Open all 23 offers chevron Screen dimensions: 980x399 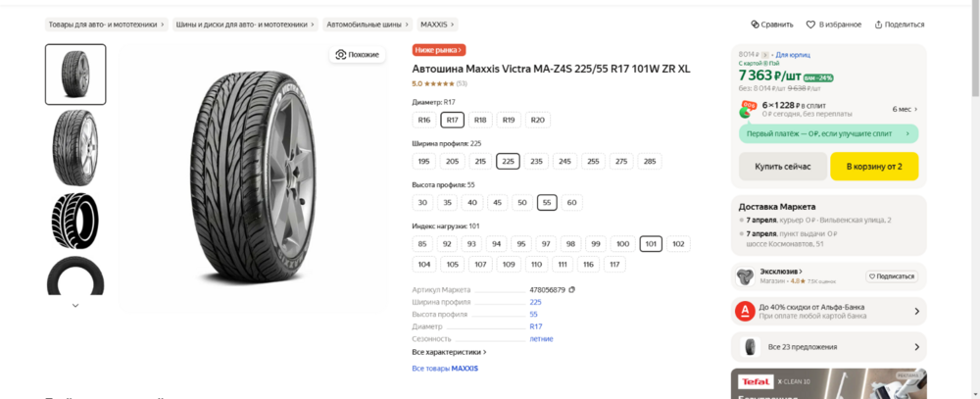tap(917, 346)
